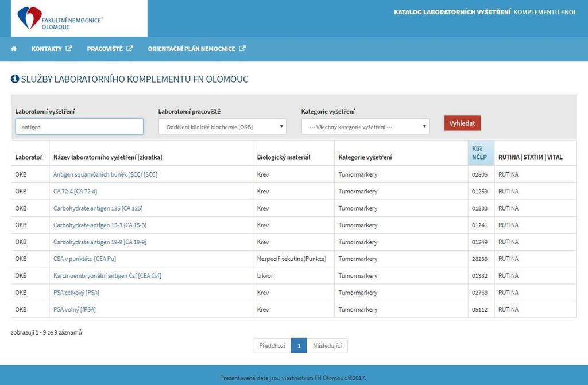Open PSA celkový [PSA] link

[76, 293]
